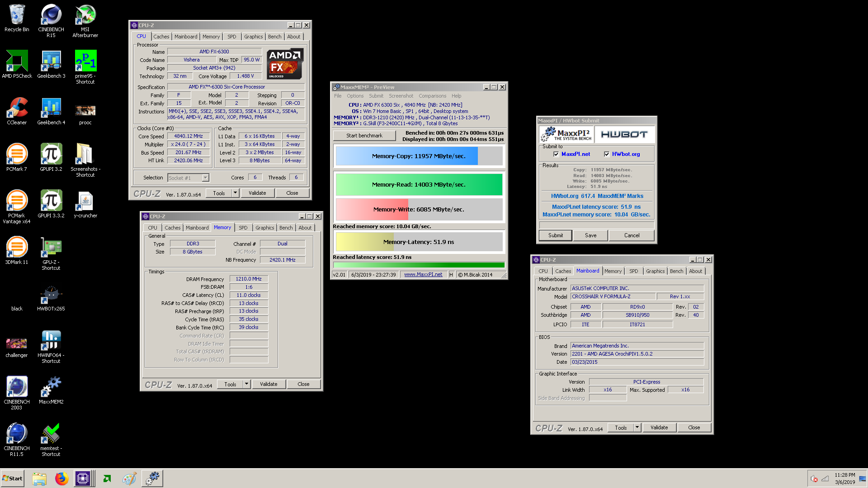The image size is (868, 488).
Task: Open MaxxMEM Screenshot menu
Action: 401,96
